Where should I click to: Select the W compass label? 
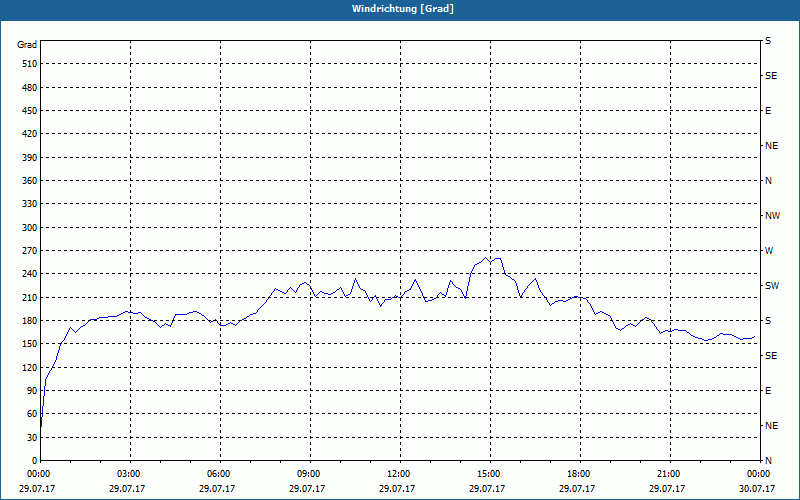point(769,251)
